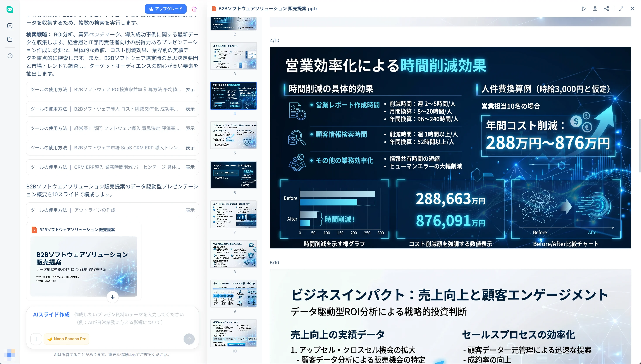Close the presentation preview panel
641x364 pixels.
tap(633, 9)
